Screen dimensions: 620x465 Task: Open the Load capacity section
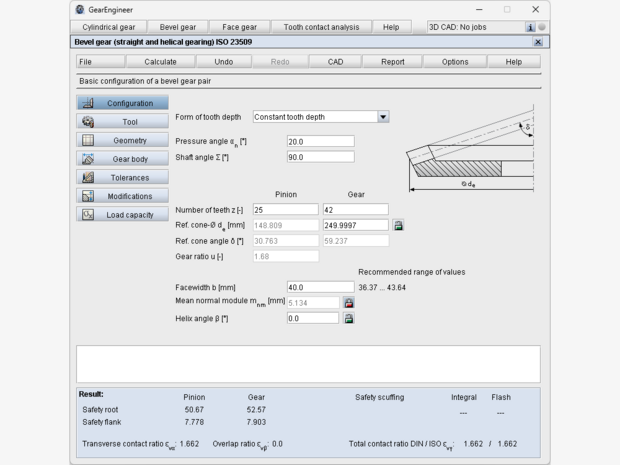(x=122, y=214)
